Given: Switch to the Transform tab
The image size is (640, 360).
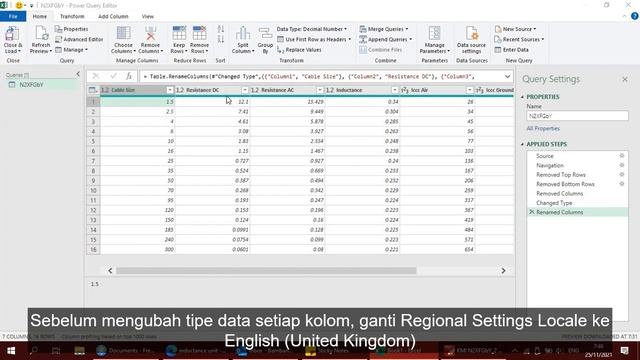Looking at the screenshot, I should click(x=72, y=16).
